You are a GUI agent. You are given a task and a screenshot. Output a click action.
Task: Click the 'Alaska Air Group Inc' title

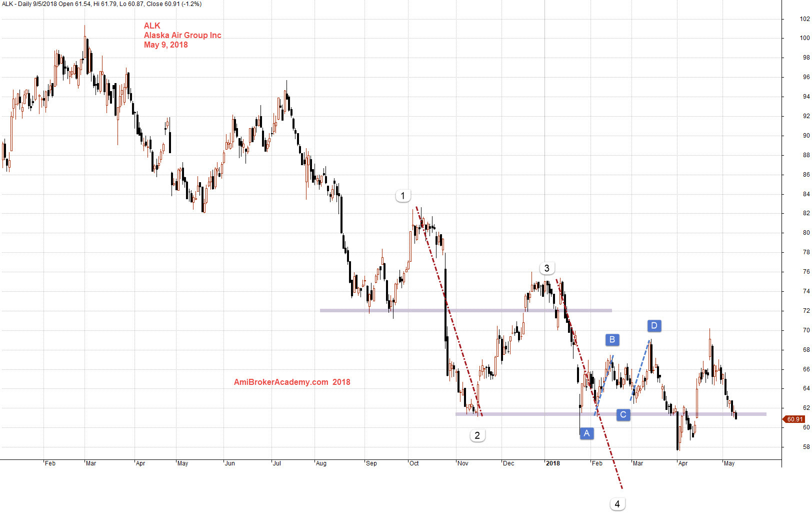tap(182, 36)
